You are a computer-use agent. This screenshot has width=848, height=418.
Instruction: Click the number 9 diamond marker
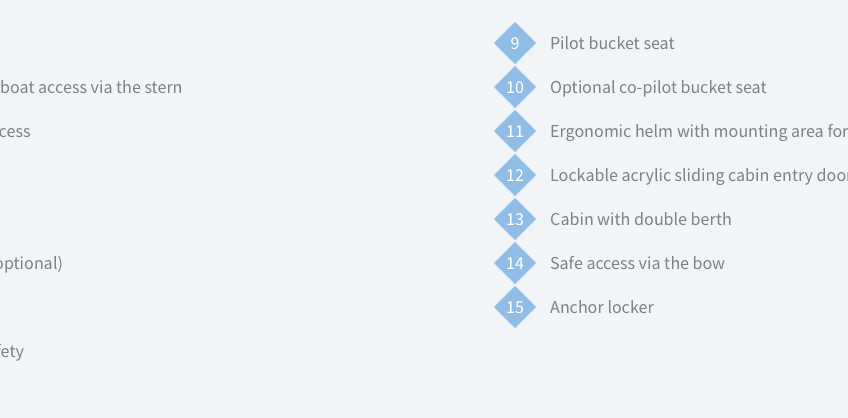coord(515,43)
